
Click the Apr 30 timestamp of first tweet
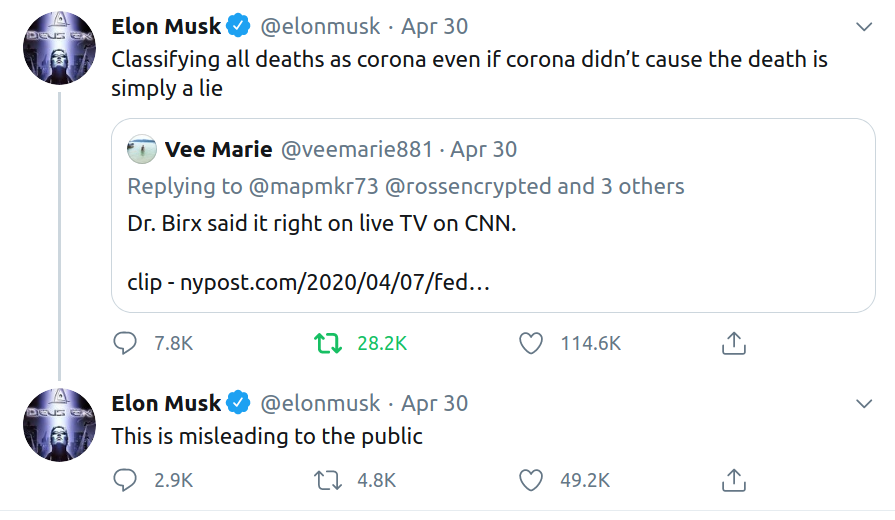(435, 26)
